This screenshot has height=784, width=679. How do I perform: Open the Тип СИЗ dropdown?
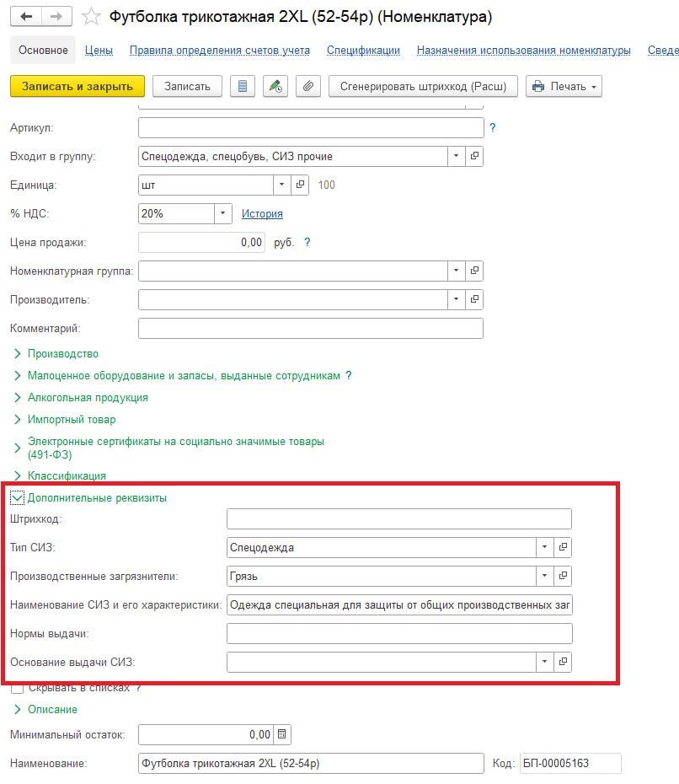544,547
